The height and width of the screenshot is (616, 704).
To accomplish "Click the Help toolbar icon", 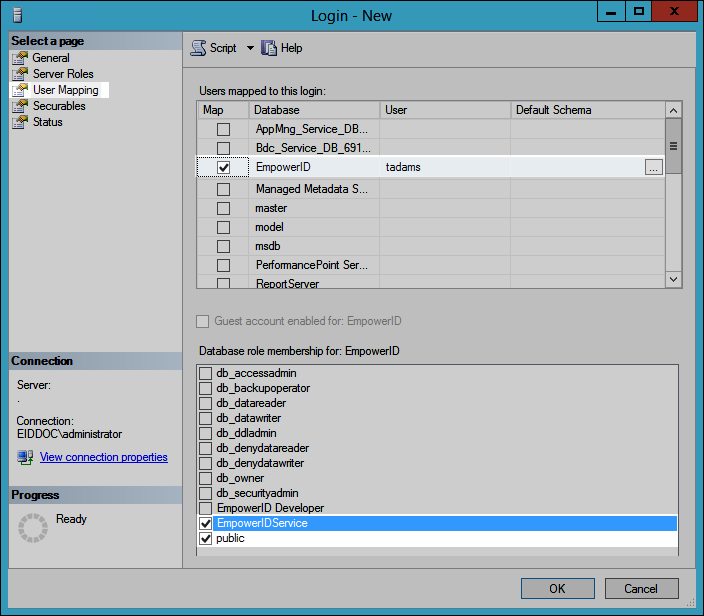I will point(269,48).
